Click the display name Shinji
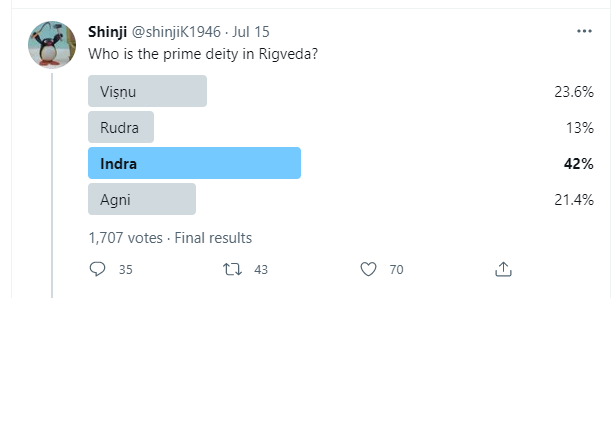Image resolution: width=615 pixels, height=432 pixels. (108, 31)
